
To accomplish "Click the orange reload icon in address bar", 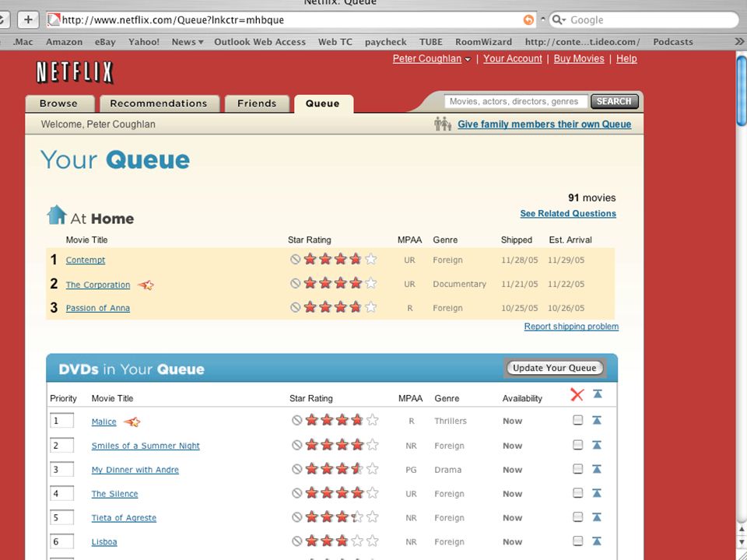I will coord(528,20).
